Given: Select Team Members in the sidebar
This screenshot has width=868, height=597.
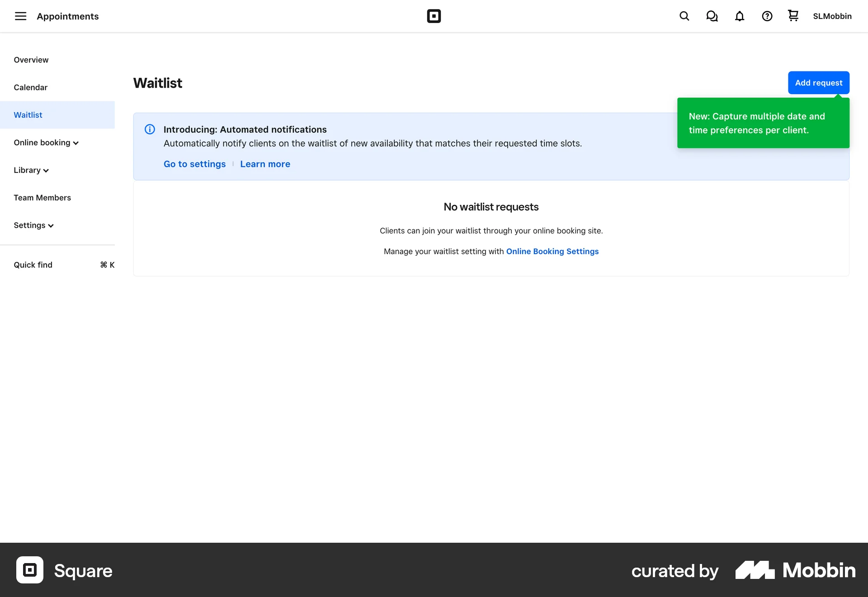Looking at the screenshot, I should pyautogui.click(x=42, y=198).
